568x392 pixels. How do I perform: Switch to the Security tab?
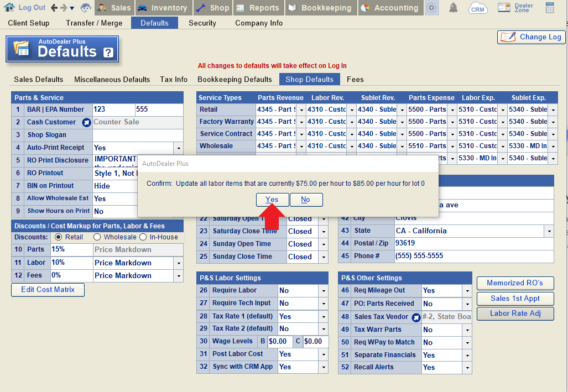pos(202,23)
